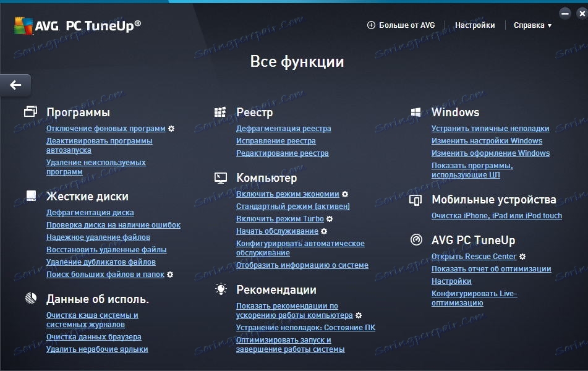This screenshot has height=371, width=588.
Task: Open gear next to ускорению работы компьютера
Action: pyautogui.click(x=359, y=315)
